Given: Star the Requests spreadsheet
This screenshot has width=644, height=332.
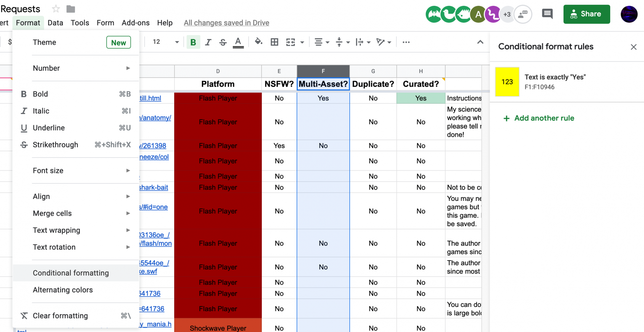Looking at the screenshot, I should point(55,9).
